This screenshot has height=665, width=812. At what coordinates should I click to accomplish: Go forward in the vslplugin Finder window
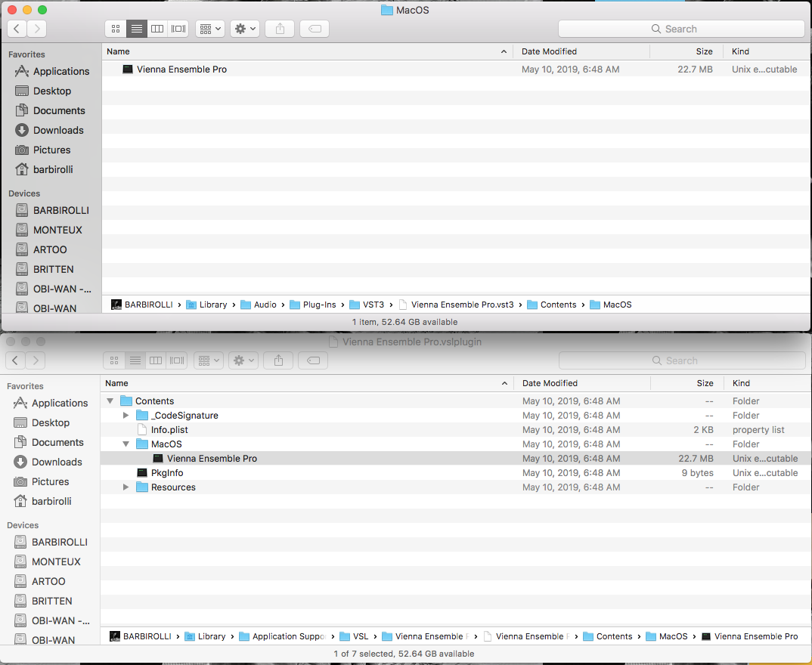coord(36,360)
